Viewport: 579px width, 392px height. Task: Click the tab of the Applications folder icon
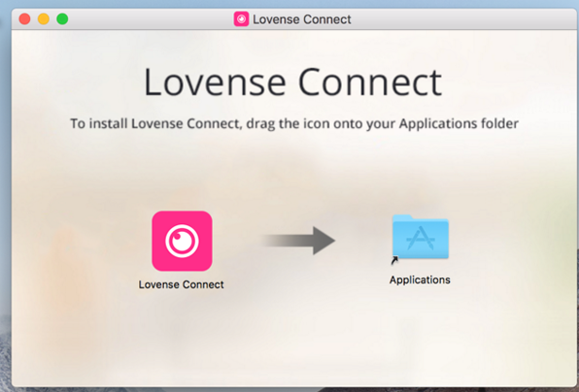pos(402,217)
